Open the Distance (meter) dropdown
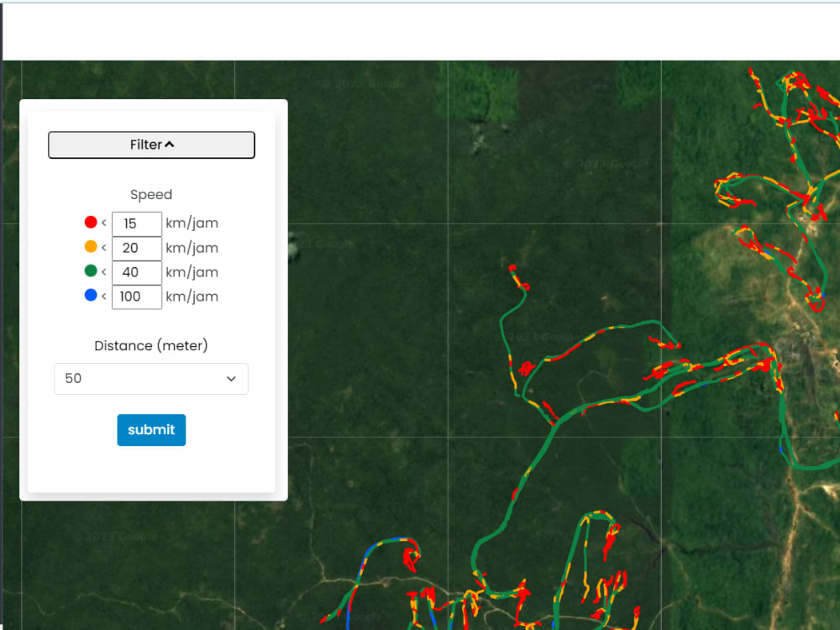The height and width of the screenshot is (630, 840). (x=151, y=379)
